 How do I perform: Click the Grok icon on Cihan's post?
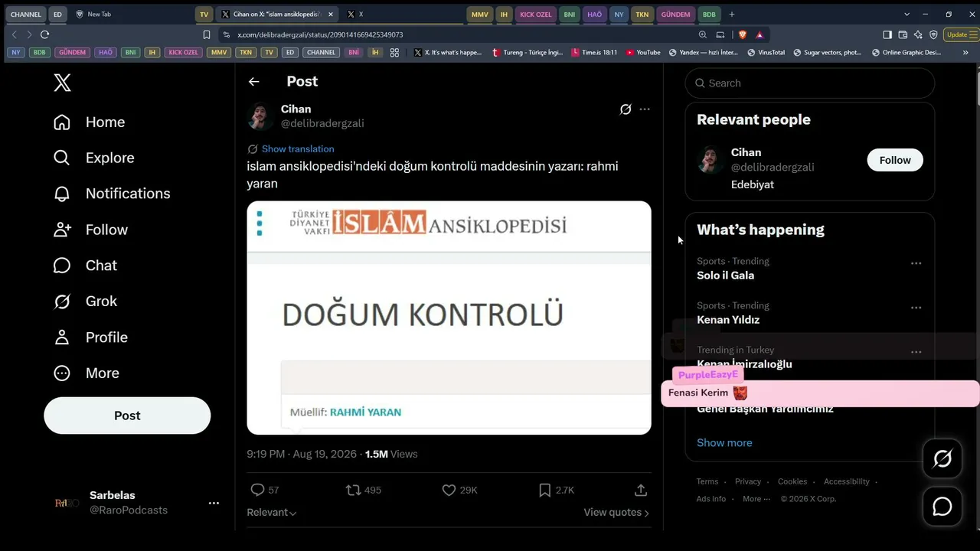click(x=626, y=109)
